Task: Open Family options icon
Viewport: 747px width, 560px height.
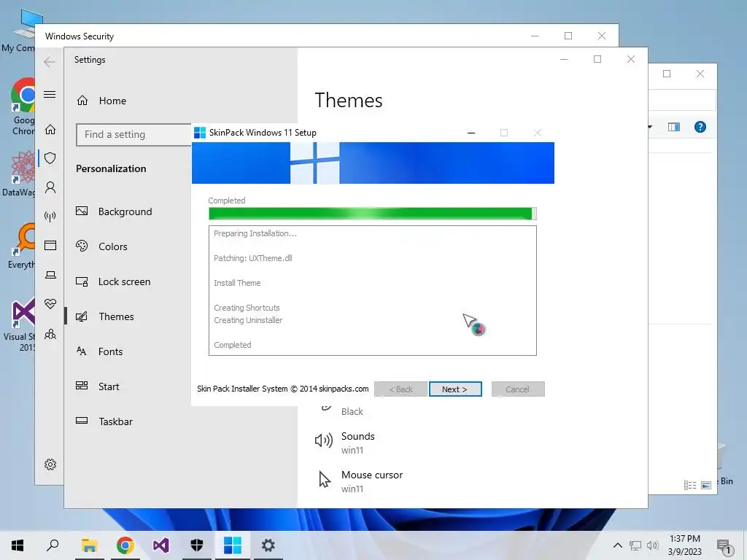Action: (50, 334)
